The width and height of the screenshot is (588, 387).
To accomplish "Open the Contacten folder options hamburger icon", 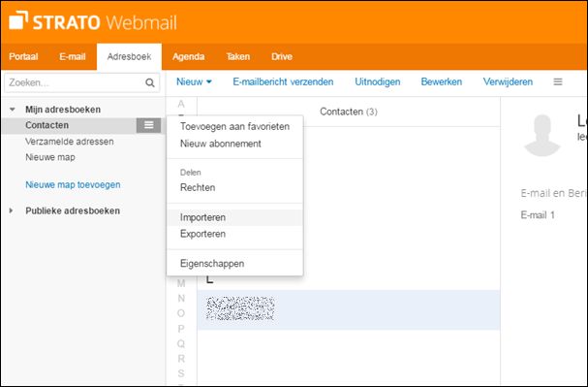I will click(x=149, y=125).
